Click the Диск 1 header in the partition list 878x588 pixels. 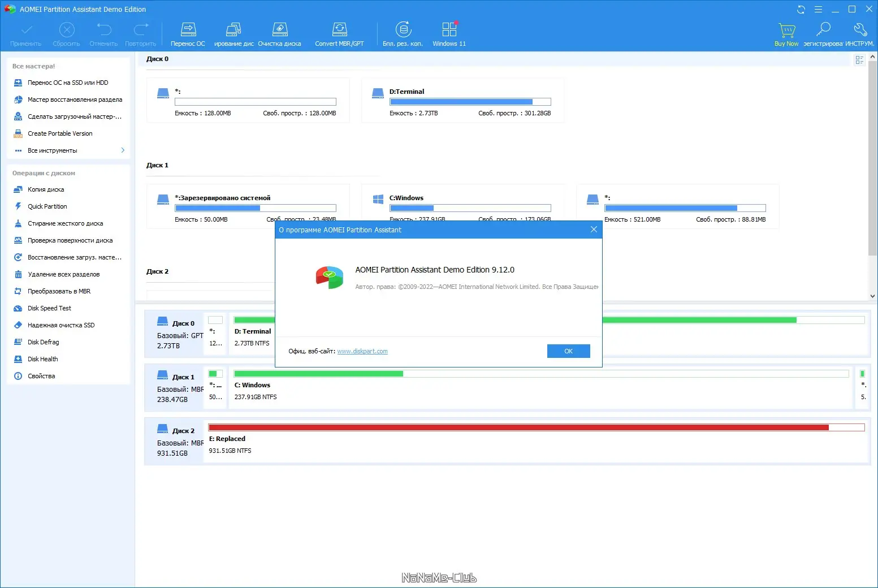pos(157,165)
